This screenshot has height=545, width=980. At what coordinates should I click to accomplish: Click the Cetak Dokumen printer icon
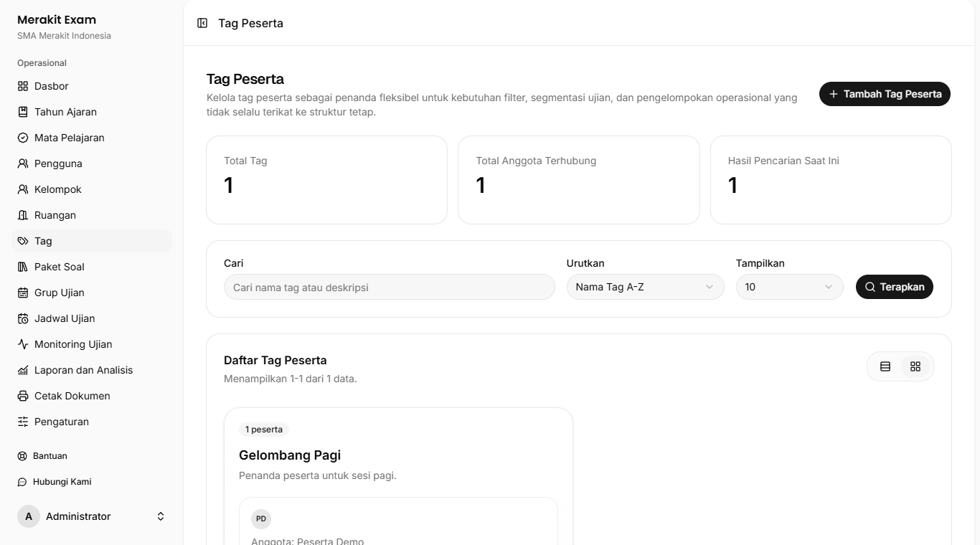coord(23,396)
